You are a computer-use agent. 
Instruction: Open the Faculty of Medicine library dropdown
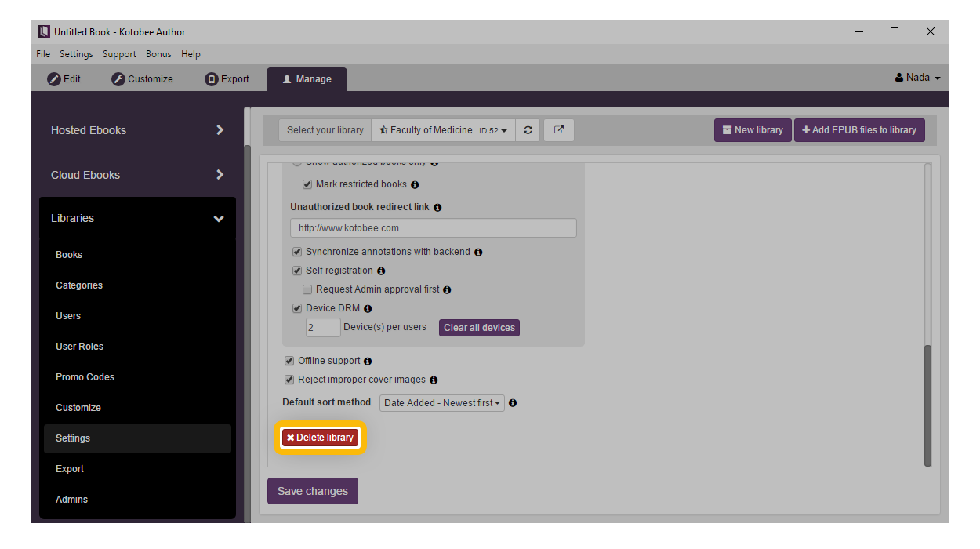coord(443,130)
